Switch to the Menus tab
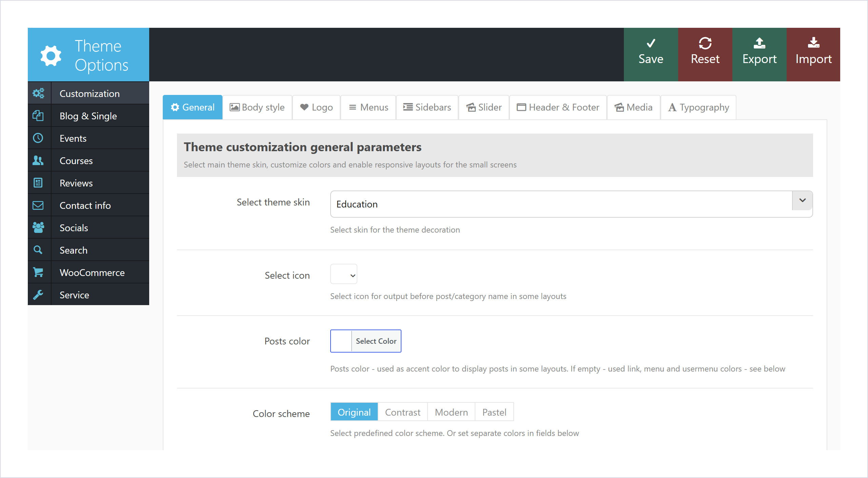The height and width of the screenshot is (478, 868). pyautogui.click(x=368, y=107)
